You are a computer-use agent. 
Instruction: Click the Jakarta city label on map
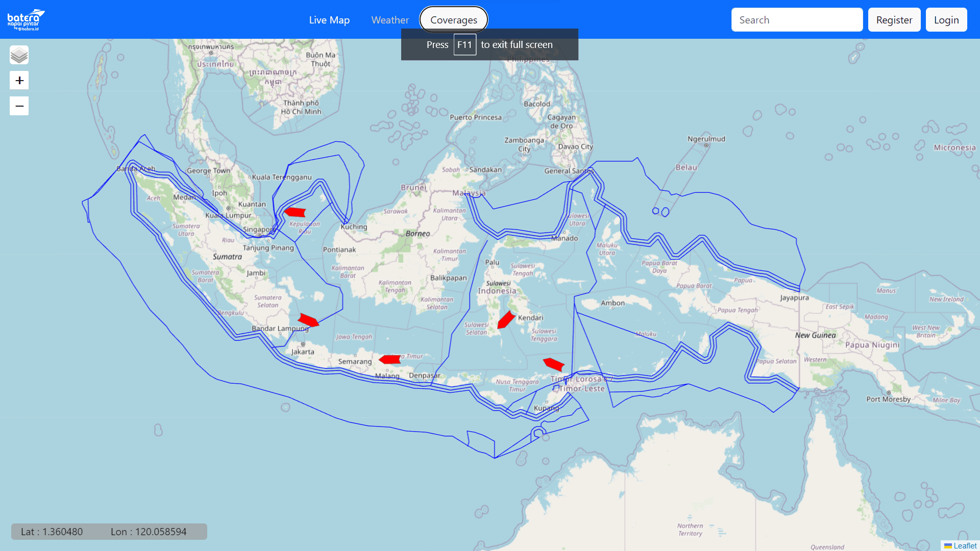tap(303, 352)
